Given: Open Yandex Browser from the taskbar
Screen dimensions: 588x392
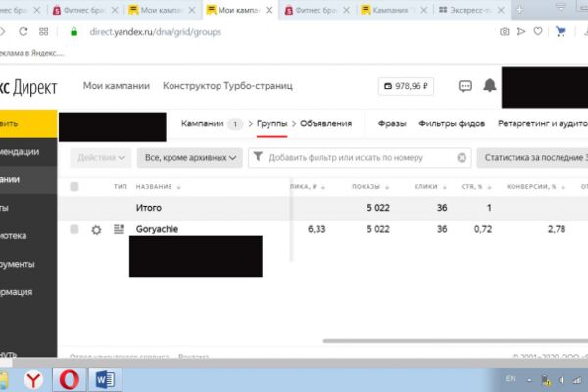Looking at the screenshot, I should [33, 380].
